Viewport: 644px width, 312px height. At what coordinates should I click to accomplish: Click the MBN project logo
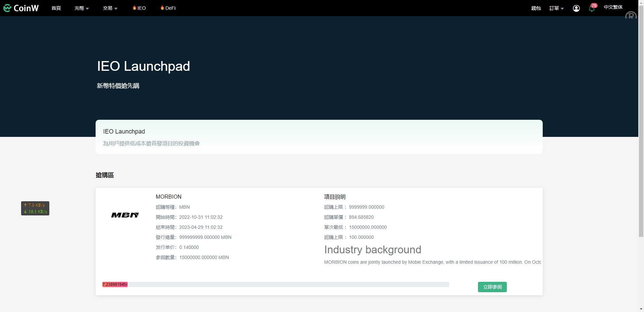(x=125, y=215)
